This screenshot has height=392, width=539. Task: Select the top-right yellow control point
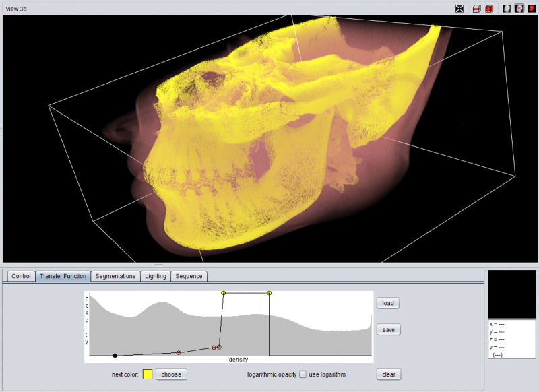[x=269, y=293]
